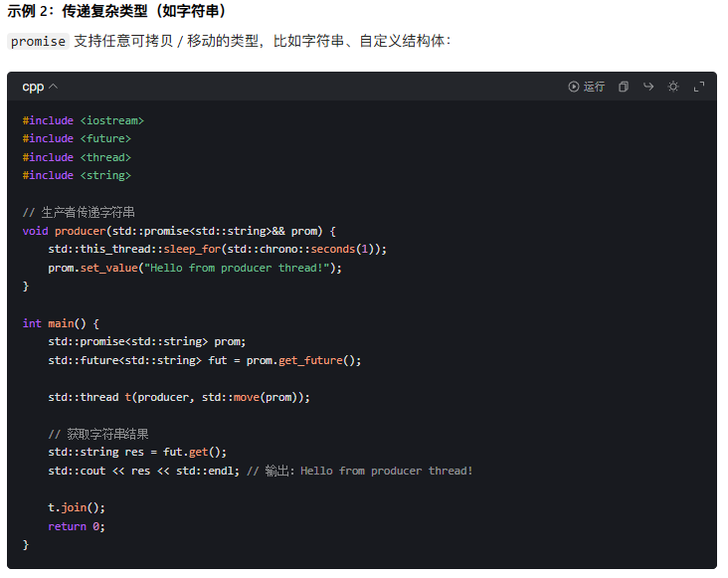This screenshot has width=728, height=578.
Task: Toggle line wrap arrow icon
Action: (x=648, y=87)
